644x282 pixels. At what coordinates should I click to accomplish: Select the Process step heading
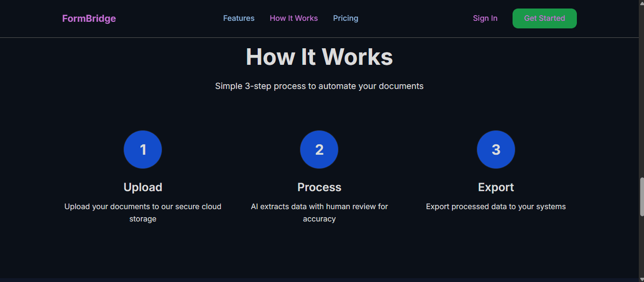coord(319,187)
